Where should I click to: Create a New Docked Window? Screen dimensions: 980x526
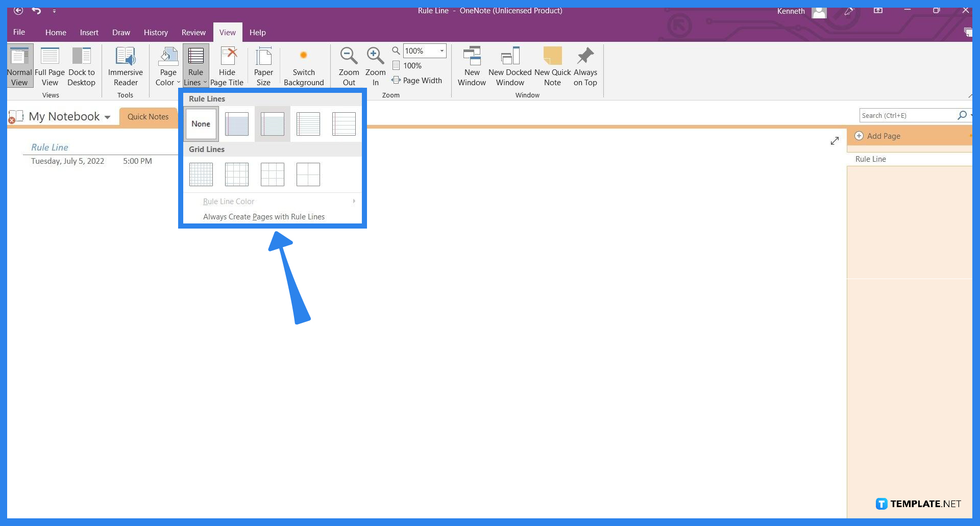(509, 65)
